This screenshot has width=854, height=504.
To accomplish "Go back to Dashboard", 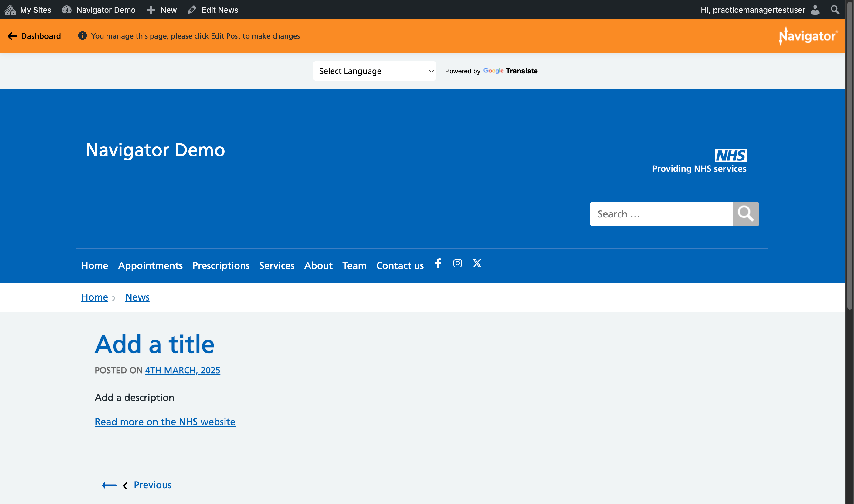I will click(34, 36).
